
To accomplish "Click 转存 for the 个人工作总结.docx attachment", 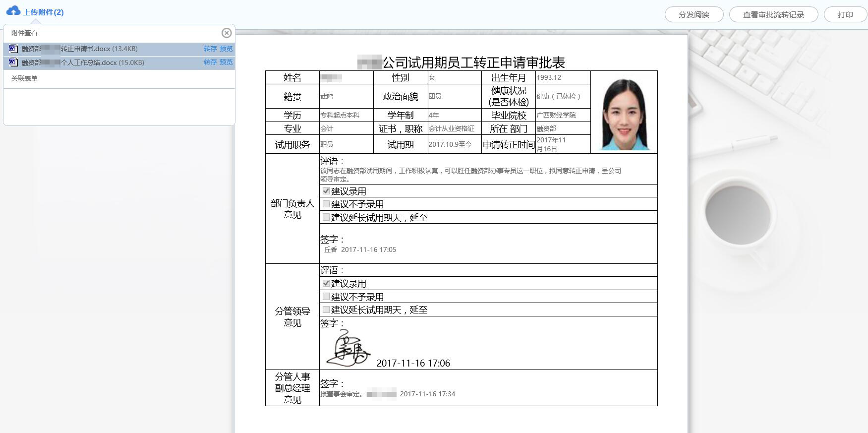I will pyautogui.click(x=210, y=62).
